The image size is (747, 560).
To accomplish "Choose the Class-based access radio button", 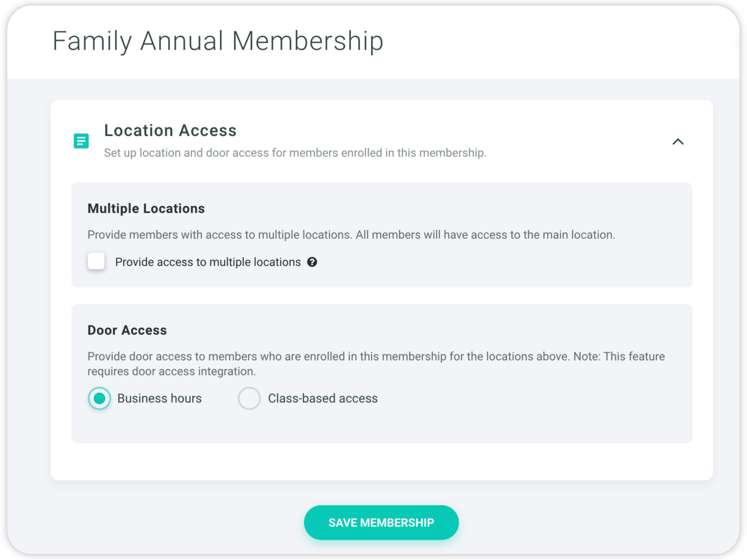I will click(x=249, y=398).
